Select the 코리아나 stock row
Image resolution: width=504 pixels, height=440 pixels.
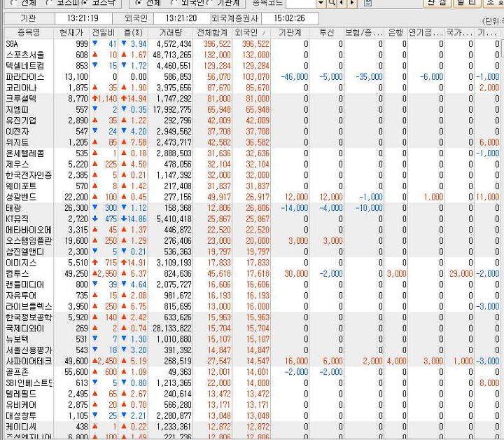252,88
